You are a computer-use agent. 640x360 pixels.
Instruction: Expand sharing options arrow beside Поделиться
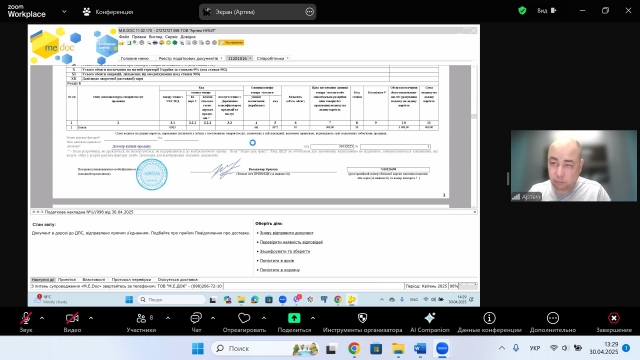pyautogui.click(x=313, y=318)
